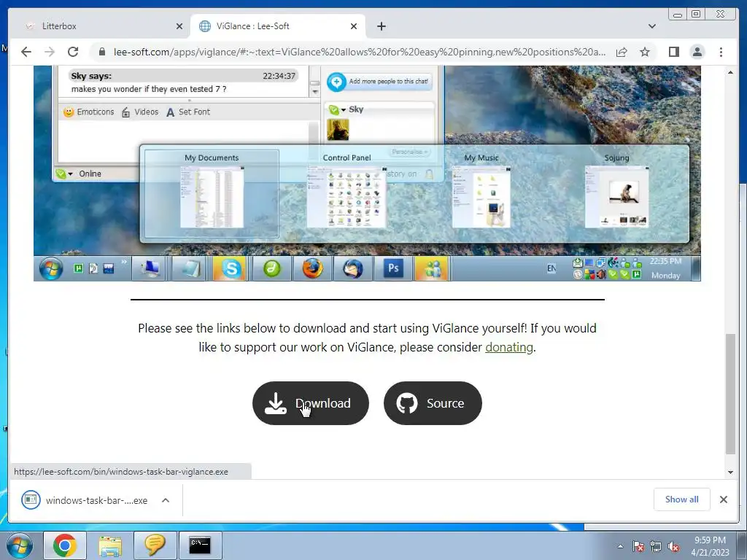The image size is (747, 560).
Task: Click the Share this page icon
Action: pos(622,52)
